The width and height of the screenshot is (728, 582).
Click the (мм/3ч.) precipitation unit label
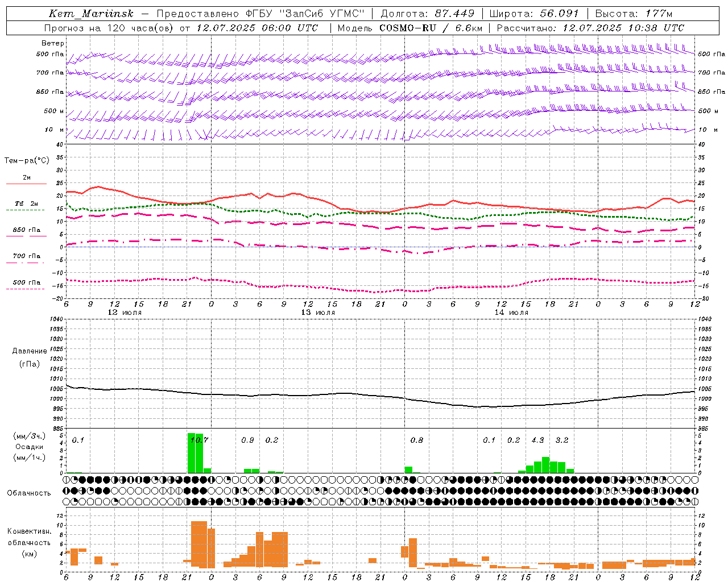point(29,436)
